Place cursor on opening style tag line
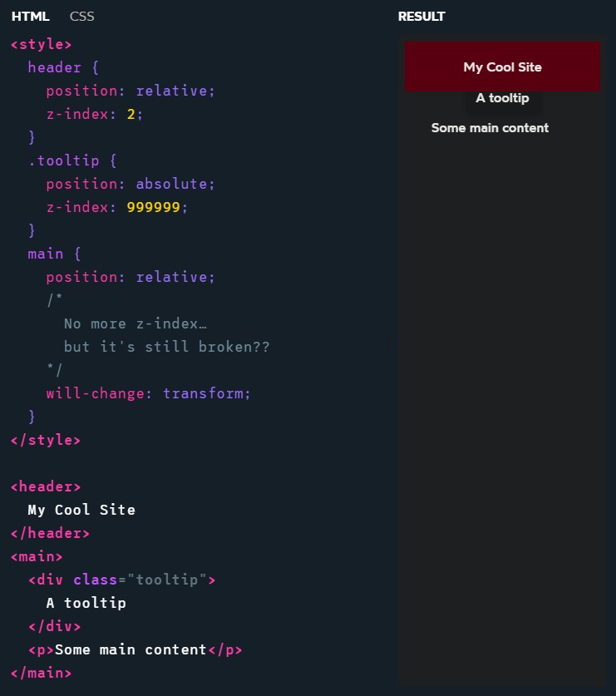This screenshot has height=696, width=616. pos(41,44)
